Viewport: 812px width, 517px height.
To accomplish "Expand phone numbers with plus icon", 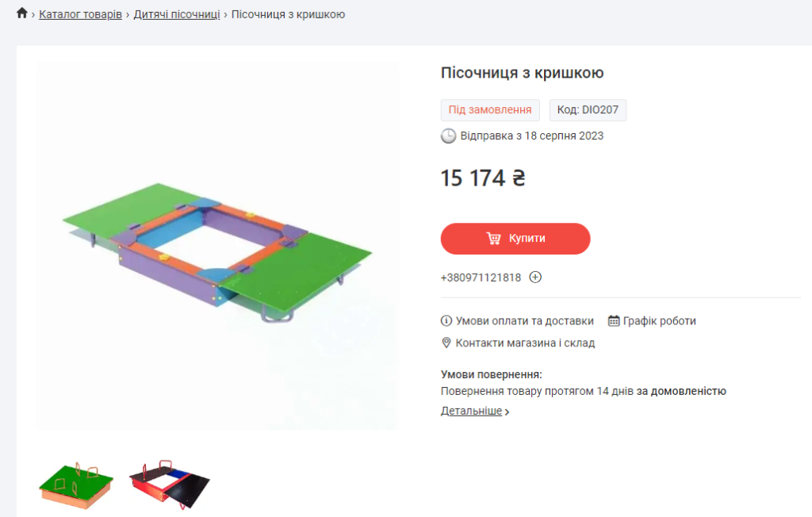I will tap(535, 278).
